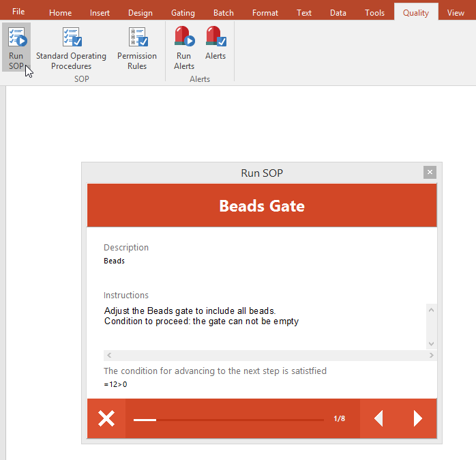The image size is (476, 460).
Task: Select the Insert tab
Action: coord(100,12)
